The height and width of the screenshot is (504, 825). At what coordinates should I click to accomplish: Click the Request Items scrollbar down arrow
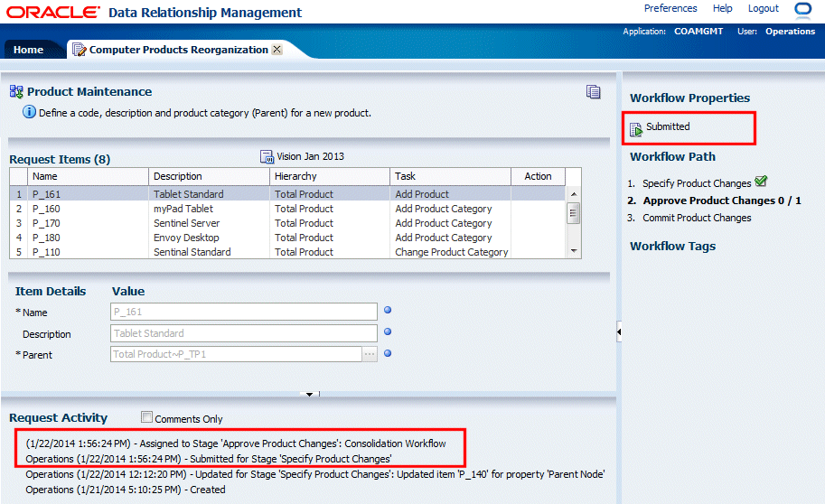(x=574, y=251)
